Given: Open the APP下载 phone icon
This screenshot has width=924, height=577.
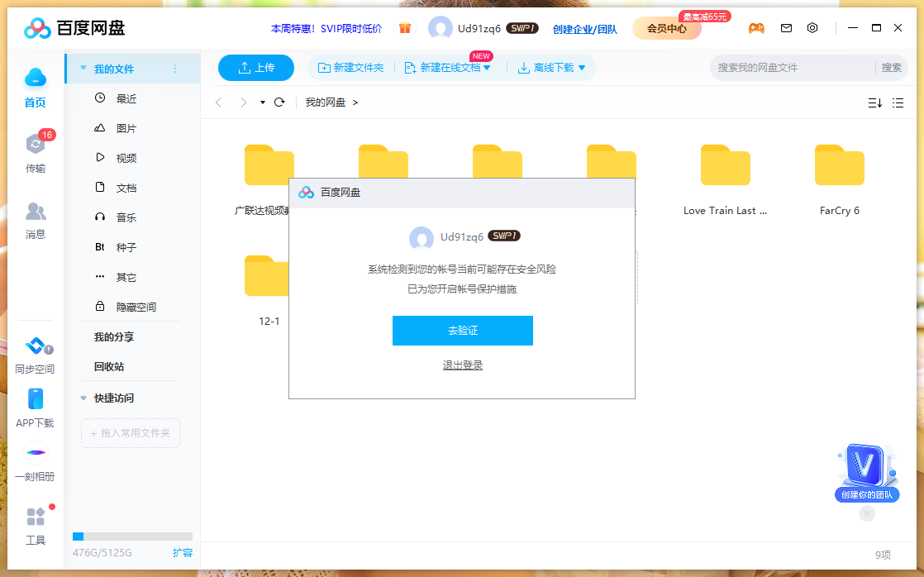Looking at the screenshot, I should 36,399.
